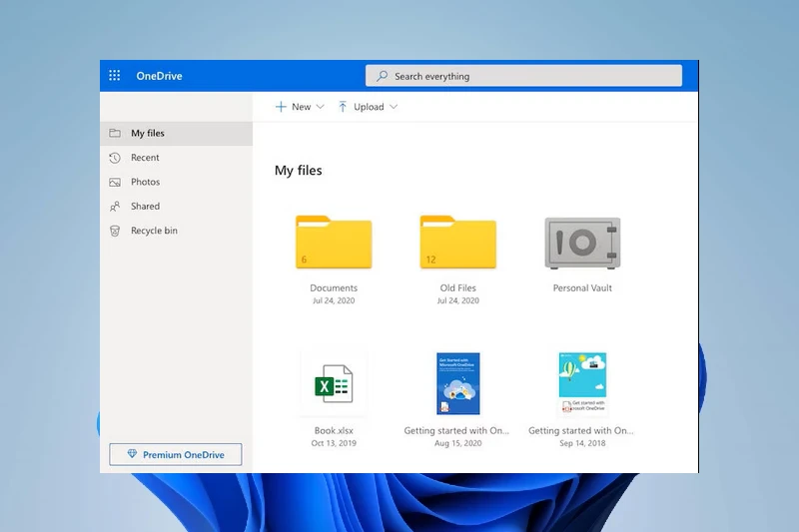Screen dimensions: 799x532
Task: Open the Book.xlsx Excel file icon
Action: pyautogui.click(x=334, y=384)
